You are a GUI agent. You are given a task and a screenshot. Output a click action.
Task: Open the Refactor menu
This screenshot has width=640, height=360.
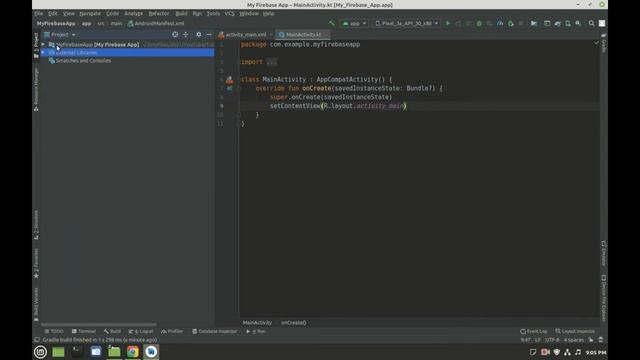click(159, 13)
